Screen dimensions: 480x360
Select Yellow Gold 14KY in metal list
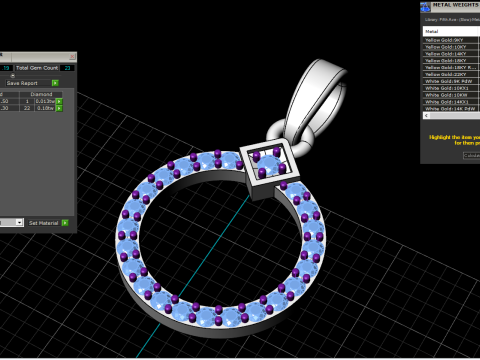pos(450,54)
